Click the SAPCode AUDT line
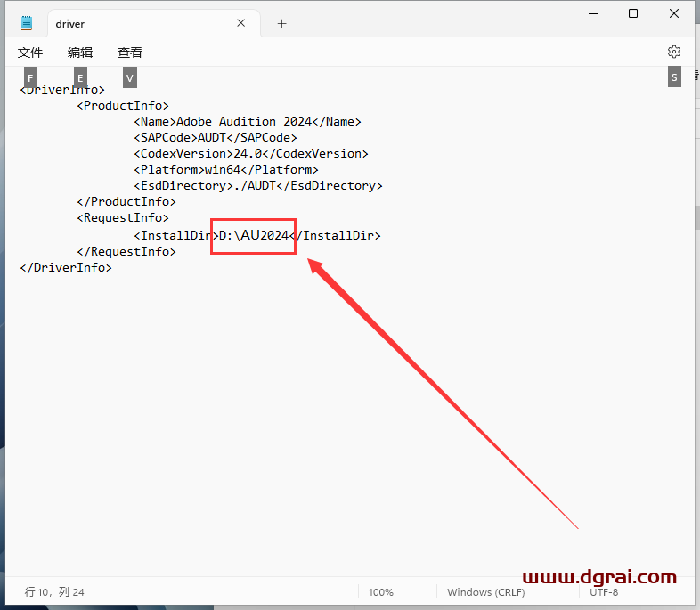The image size is (700, 610). pyautogui.click(x=216, y=137)
